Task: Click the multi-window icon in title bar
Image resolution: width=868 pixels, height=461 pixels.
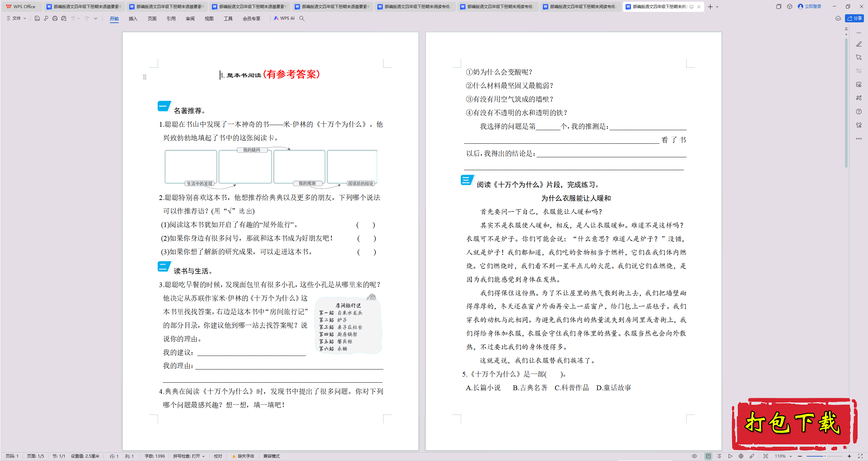Action: 778,6
